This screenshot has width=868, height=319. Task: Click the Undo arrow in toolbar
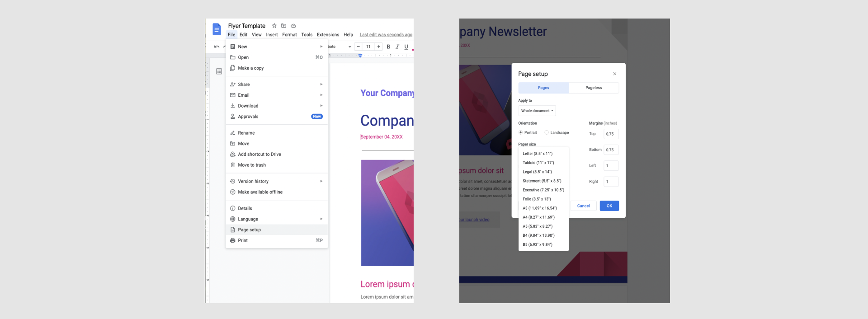pyautogui.click(x=217, y=47)
